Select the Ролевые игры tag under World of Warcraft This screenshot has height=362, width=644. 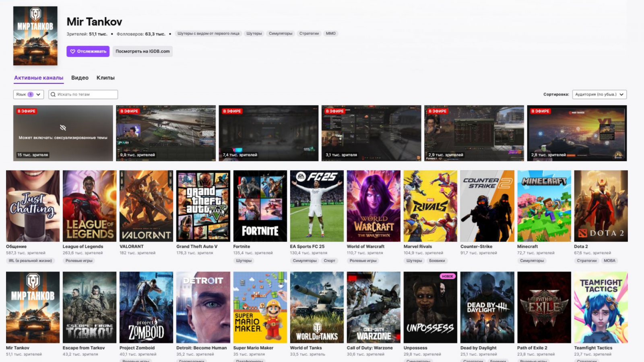point(363,261)
